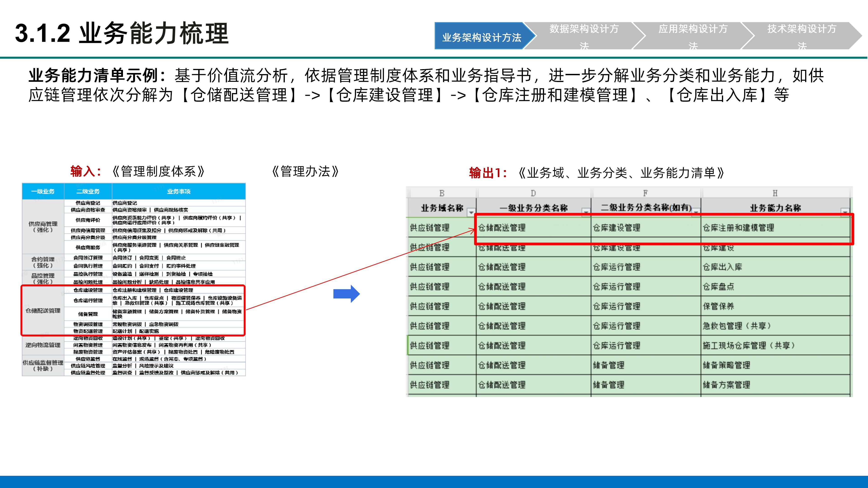Click the 品控问题处理 cell

(x=88, y=282)
